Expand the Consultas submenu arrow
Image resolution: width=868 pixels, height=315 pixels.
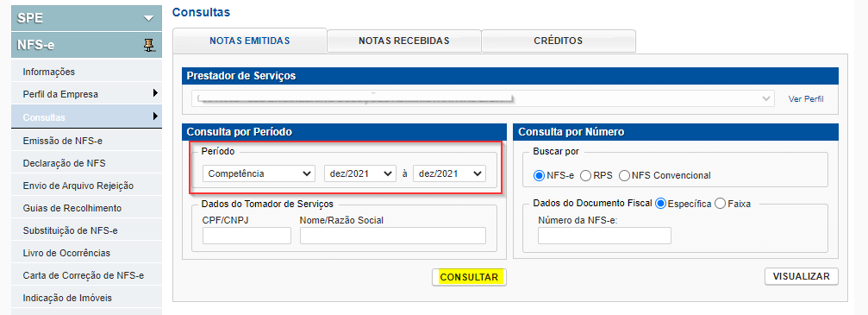[x=155, y=117]
